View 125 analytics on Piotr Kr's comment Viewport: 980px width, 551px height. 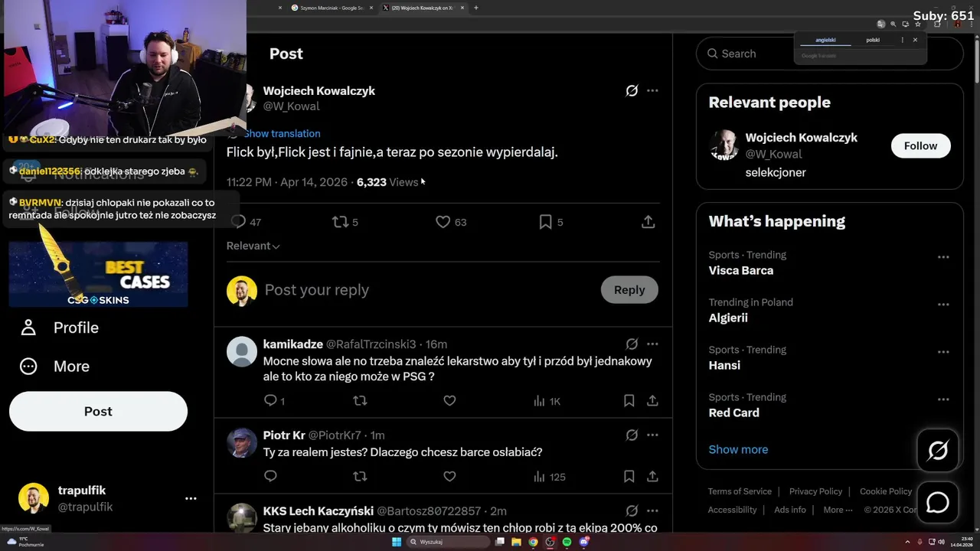(x=549, y=477)
